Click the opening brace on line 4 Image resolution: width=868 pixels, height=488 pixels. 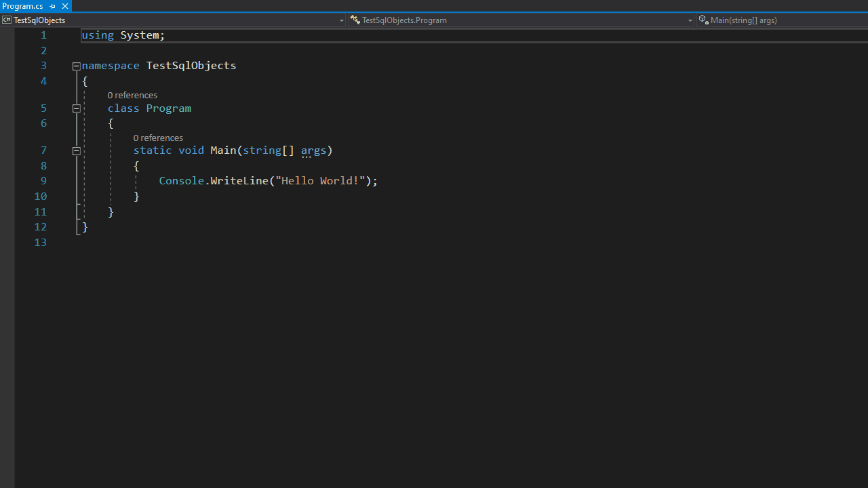pos(85,81)
